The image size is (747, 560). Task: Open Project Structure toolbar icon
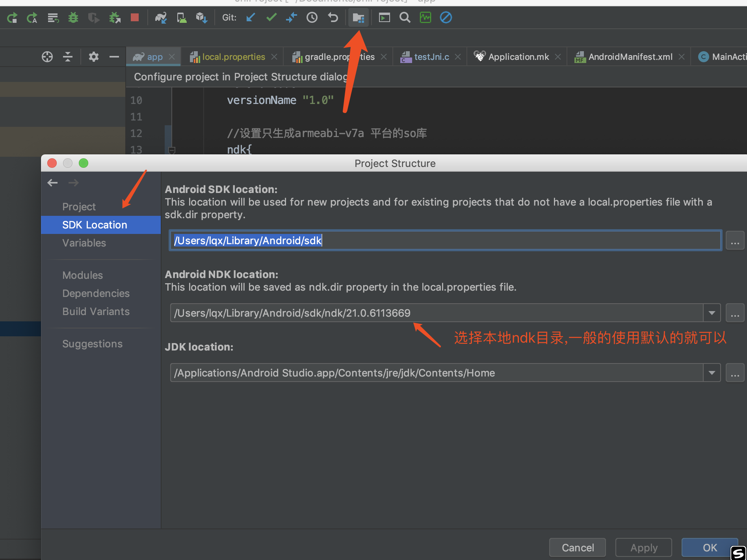(x=359, y=18)
